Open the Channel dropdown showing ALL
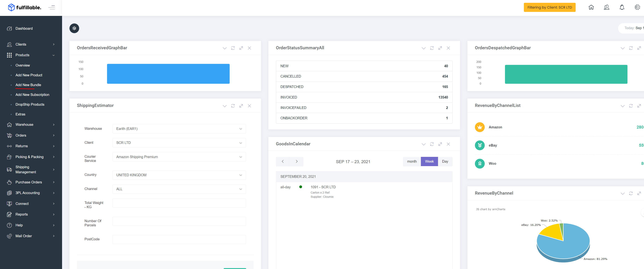 pyautogui.click(x=179, y=189)
